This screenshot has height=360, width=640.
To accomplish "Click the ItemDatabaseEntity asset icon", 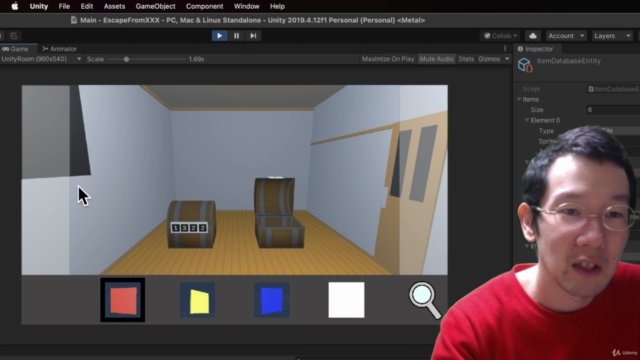I will click(x=524, y=65).
